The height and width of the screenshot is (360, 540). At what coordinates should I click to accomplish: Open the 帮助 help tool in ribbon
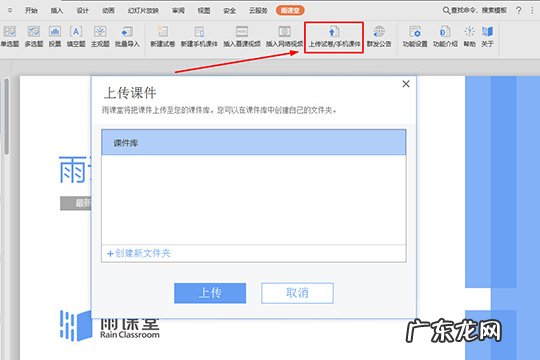coord(469,37)
